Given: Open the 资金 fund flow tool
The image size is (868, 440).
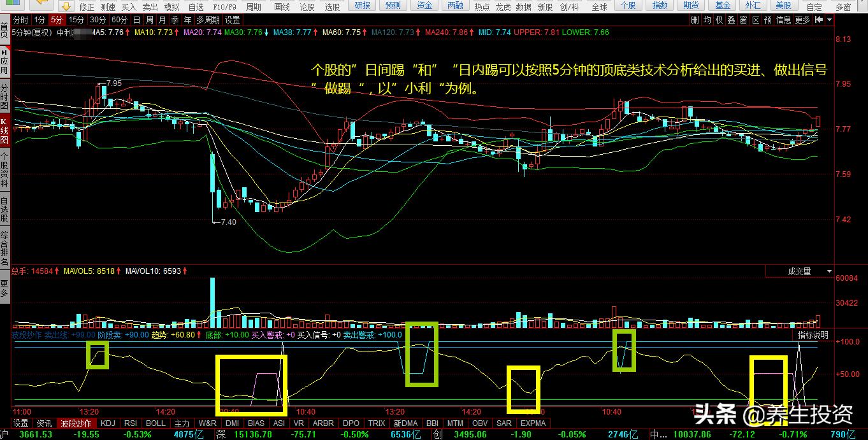Looking at the screenshot, I should pos(424,6).
